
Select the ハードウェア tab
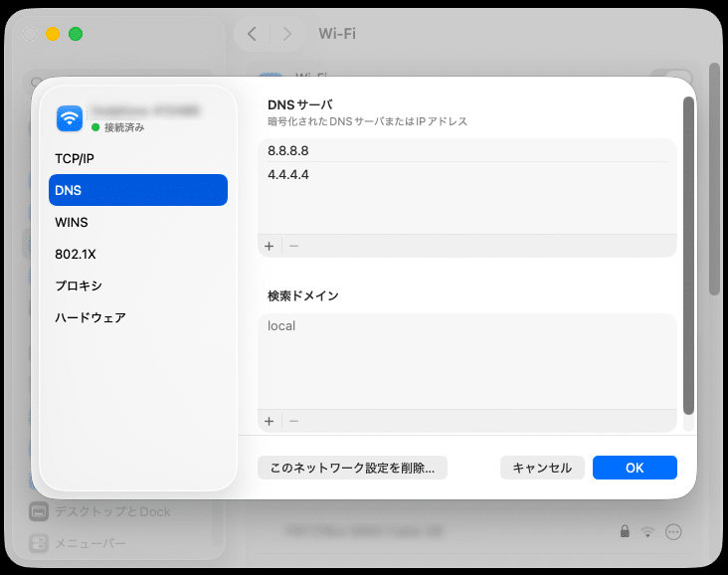click(x=138, y=317)
